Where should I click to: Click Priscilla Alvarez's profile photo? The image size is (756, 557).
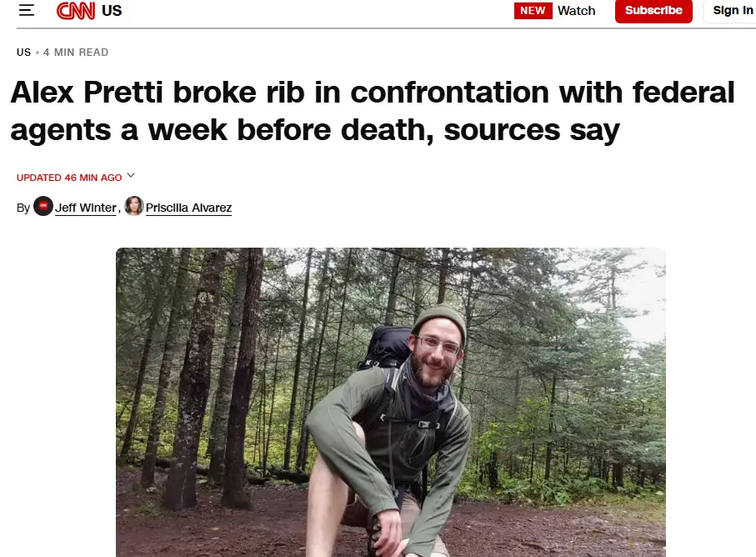point(134,206)
